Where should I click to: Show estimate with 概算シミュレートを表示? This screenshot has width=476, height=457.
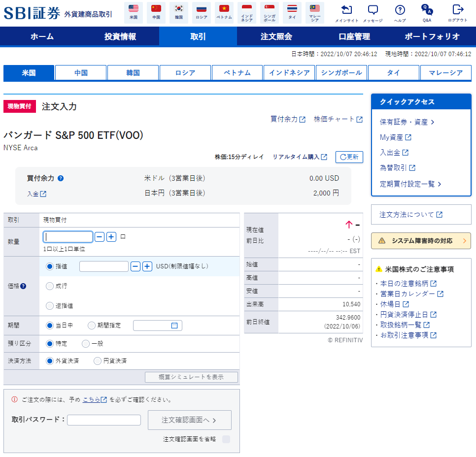(191, 377)
